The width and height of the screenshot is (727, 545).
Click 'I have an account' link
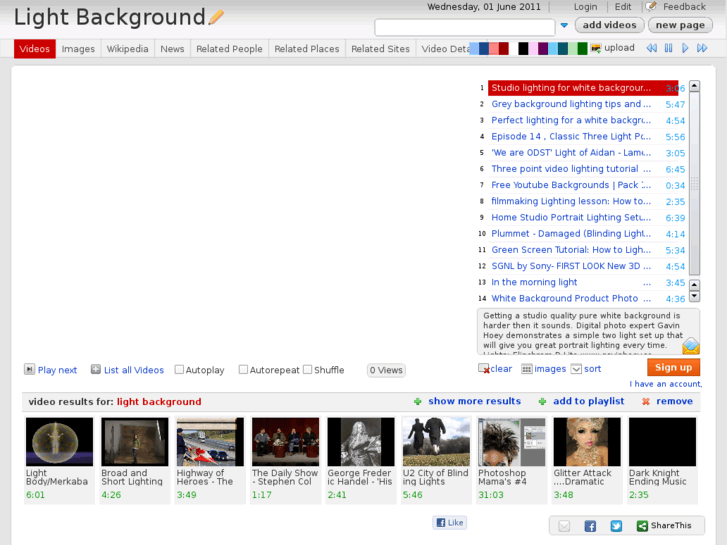[665, 384]
